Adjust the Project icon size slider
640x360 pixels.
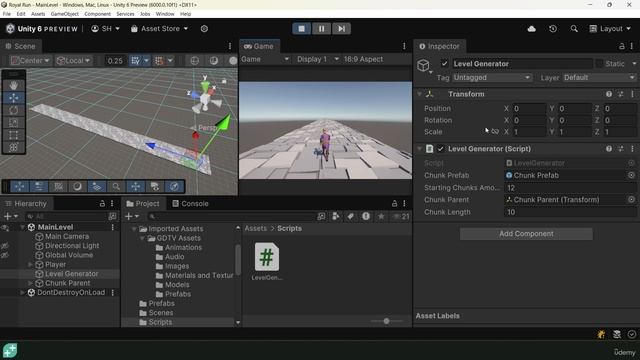click(386, 321)
